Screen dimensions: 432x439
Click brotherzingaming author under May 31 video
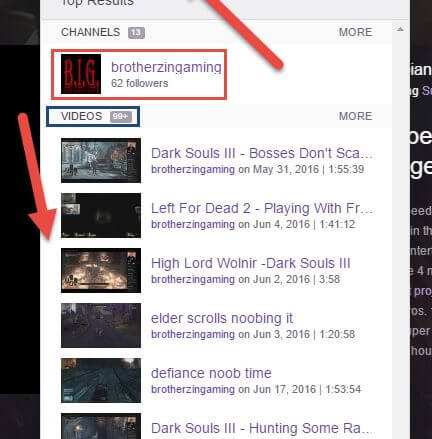pyautogui.click(x=193, y=169)
